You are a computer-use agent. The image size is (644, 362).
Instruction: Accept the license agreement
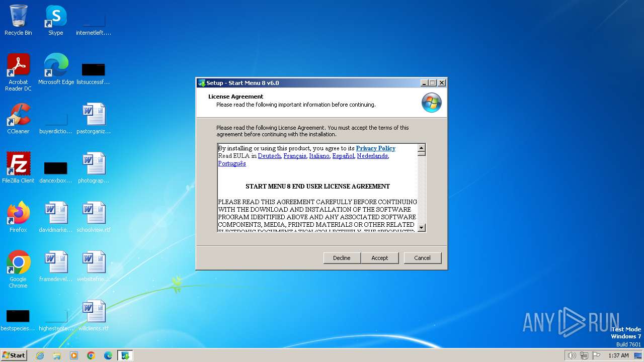(x=380, y=258)
